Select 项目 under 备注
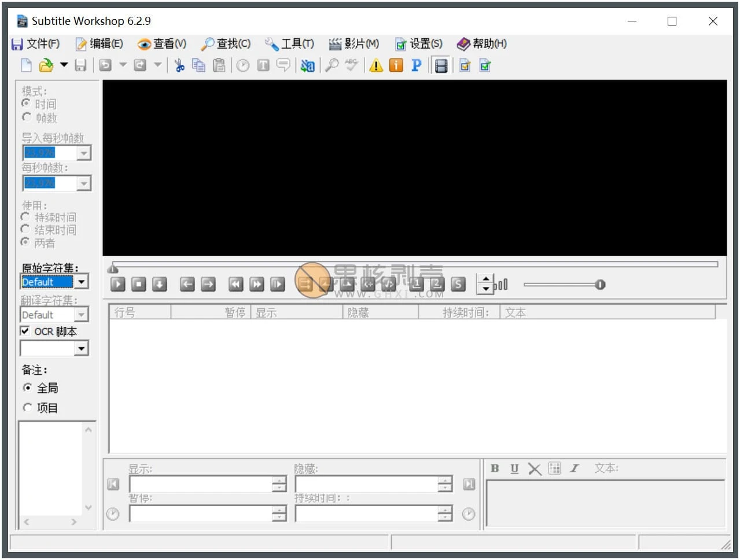Screen dimensions: 740x560 (x=28, y=407)
